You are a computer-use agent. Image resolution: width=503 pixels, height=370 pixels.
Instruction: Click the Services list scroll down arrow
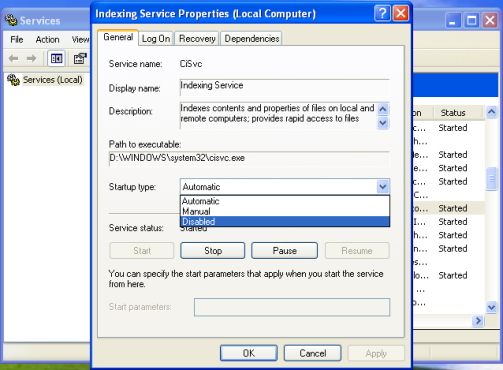tap(492, 307)
